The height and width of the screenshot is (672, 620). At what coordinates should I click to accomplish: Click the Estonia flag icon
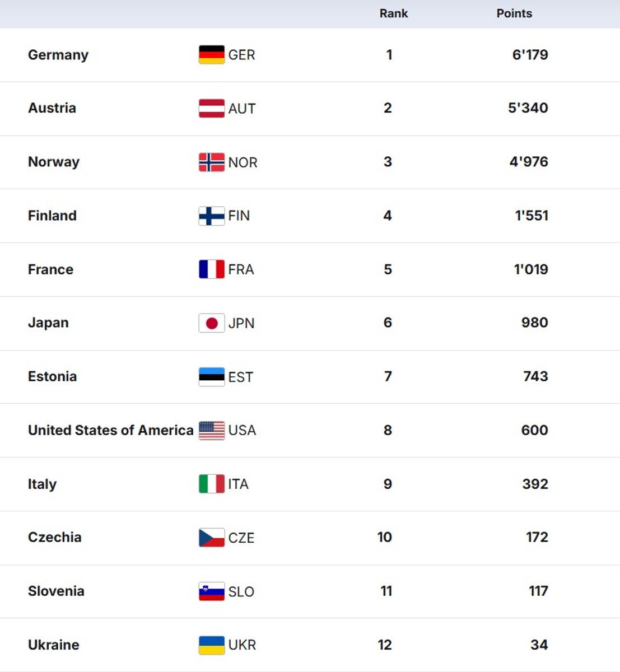(x=212, y=377)
